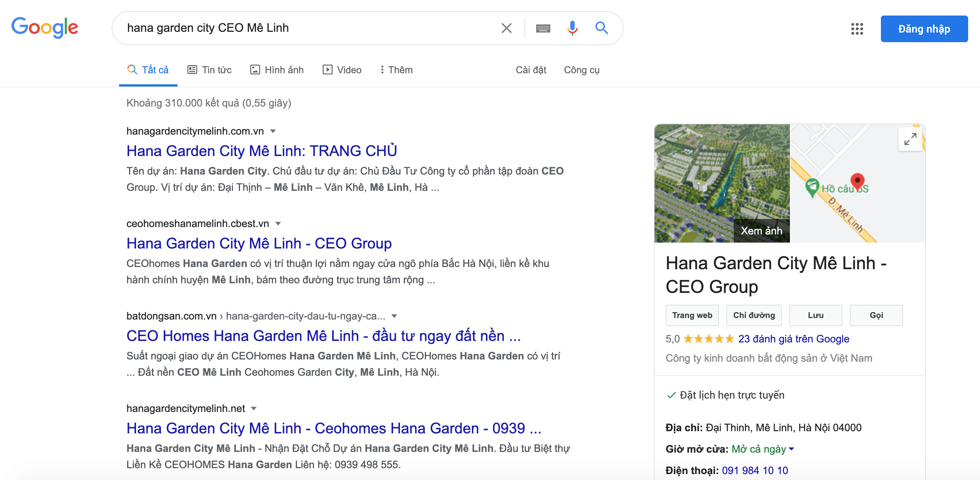The width and height of the screenshot is (980, 480).
Task: Click Công ty kinh doanh bất động sản category text
Action: tap(769, 358)
